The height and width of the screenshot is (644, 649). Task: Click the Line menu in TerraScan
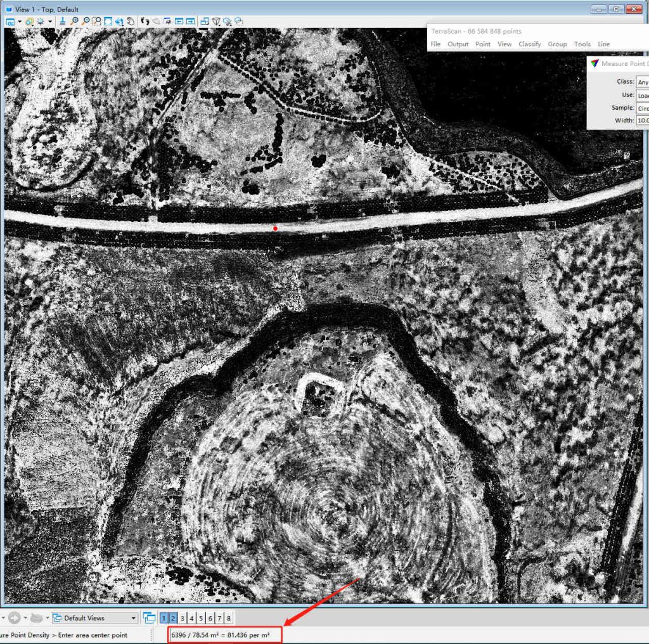[x=603, y=44]
